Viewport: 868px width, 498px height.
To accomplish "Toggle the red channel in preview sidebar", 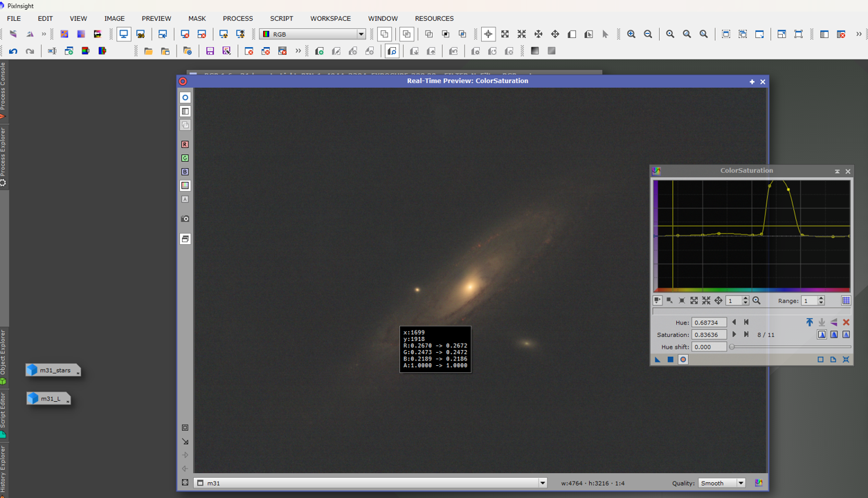I will coord(185,145).
